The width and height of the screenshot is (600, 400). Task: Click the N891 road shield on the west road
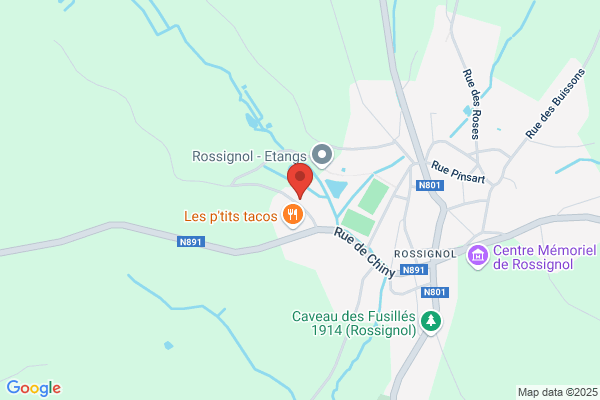191,242
